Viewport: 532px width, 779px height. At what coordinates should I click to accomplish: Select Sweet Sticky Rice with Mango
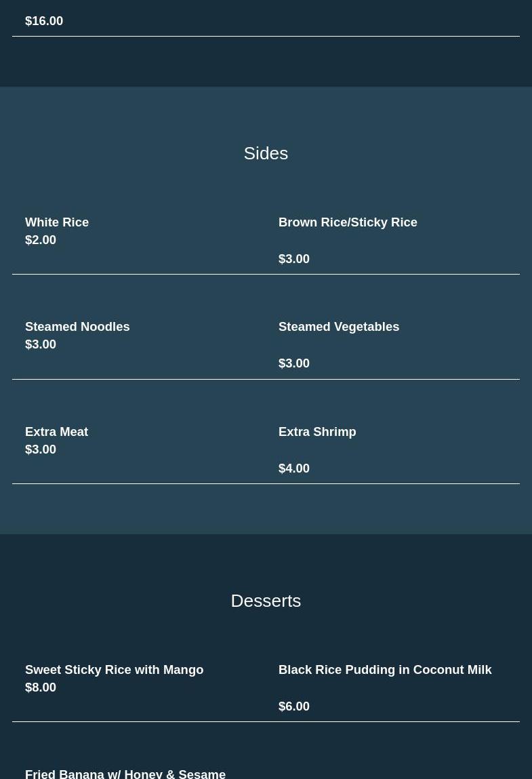[x=114, y=669]
